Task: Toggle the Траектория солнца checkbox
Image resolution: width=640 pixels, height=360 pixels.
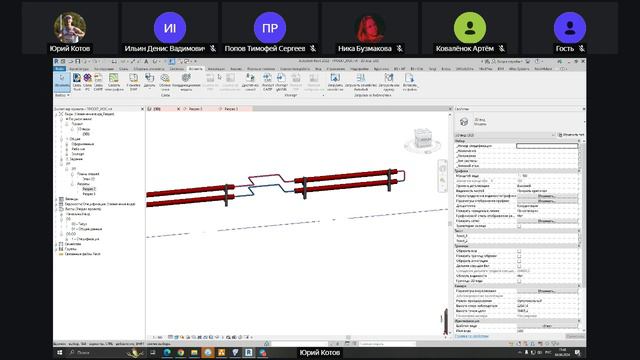Action: click(519, 226)
